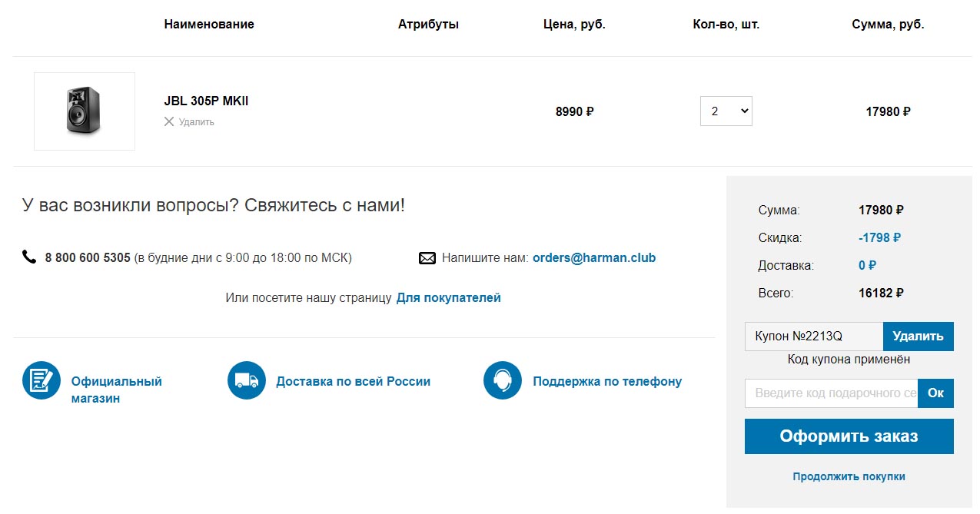The image size is (980, 514).
Task: Click the discount value -1798 ₽
Action: click(x=880, y=238)
